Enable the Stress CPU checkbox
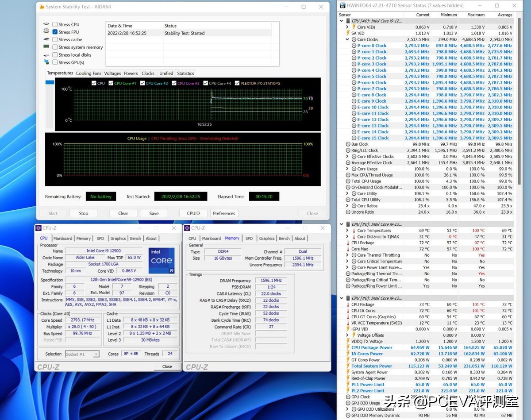Viewport: 531px width, 420px height. tap(55, 24)
